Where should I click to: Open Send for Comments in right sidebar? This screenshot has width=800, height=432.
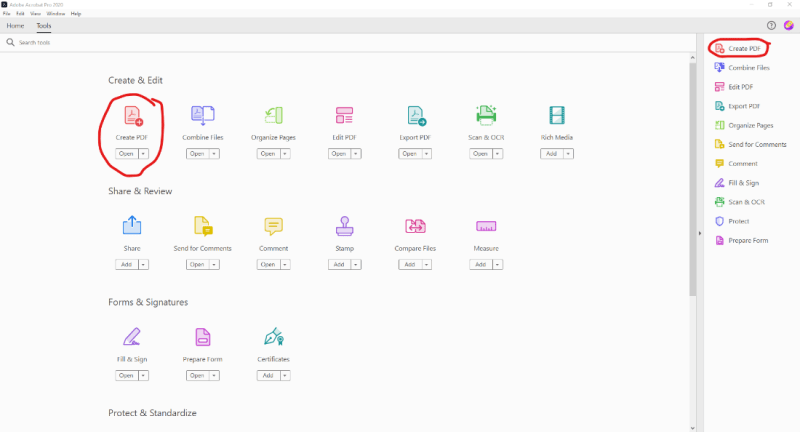[x=751, y=144]
